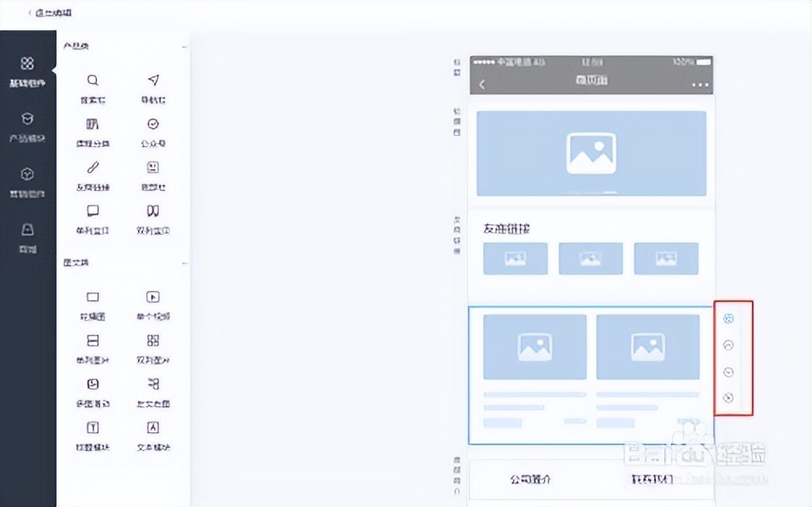Click the 公众号 component icon
The height and width of the screenshot is (507, 812).
[152, 123]
